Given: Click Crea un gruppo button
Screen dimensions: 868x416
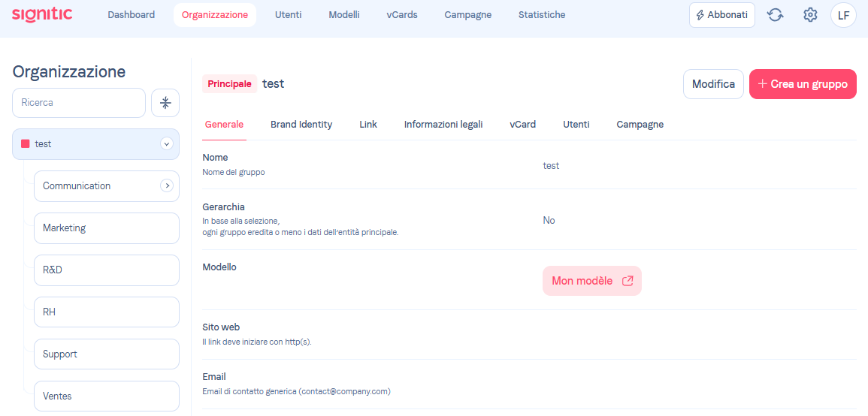Looking at the screenshot, I should pos(803,84).
